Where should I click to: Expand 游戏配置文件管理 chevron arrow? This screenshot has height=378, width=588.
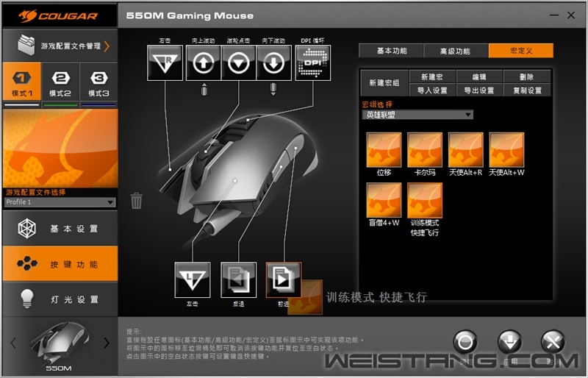point(107,46)
